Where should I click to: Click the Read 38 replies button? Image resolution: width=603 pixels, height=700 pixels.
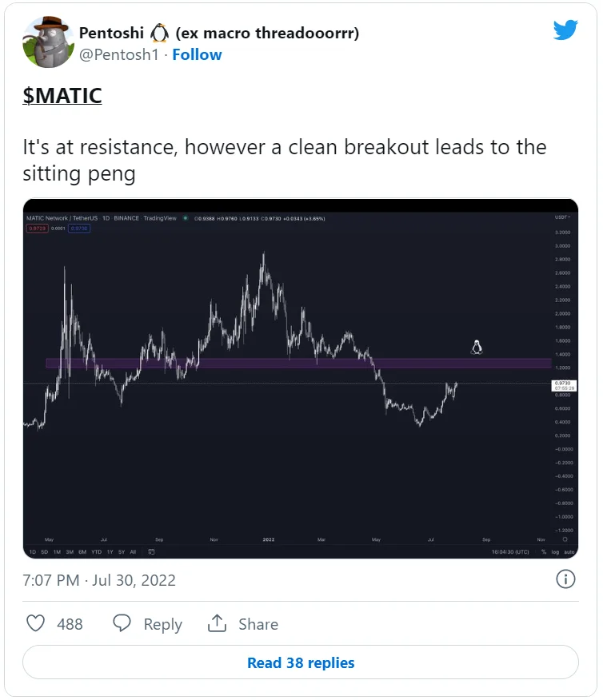click(301, 662)
